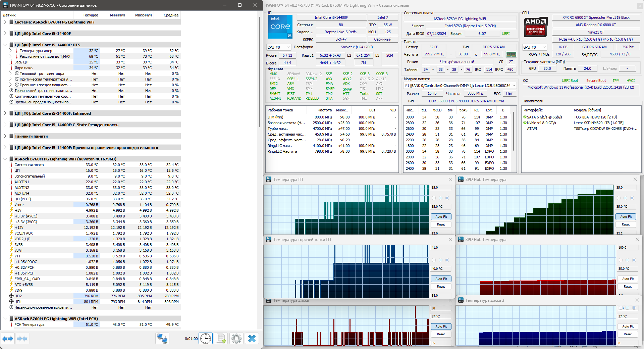Click the network remote monitoring icon
644x349 pixels.
(162, 339)
